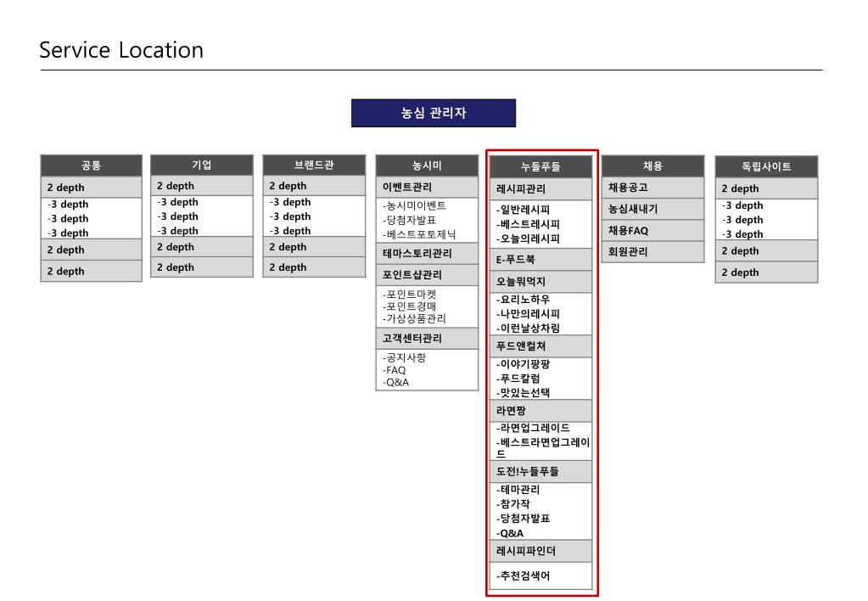Select the 농심 관리자 root box

point(434,113)
